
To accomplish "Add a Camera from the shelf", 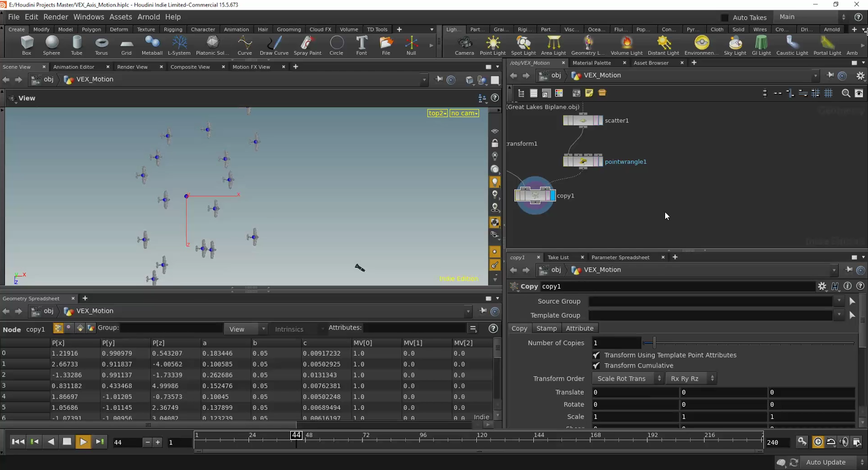I will pyautogui.click(x=464, y=46).
